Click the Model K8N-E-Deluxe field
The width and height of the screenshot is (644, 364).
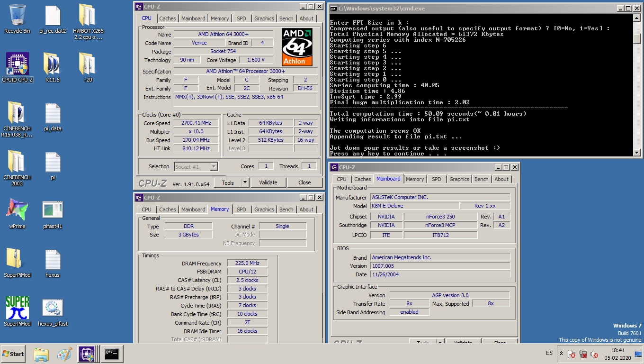click(414, 206)
